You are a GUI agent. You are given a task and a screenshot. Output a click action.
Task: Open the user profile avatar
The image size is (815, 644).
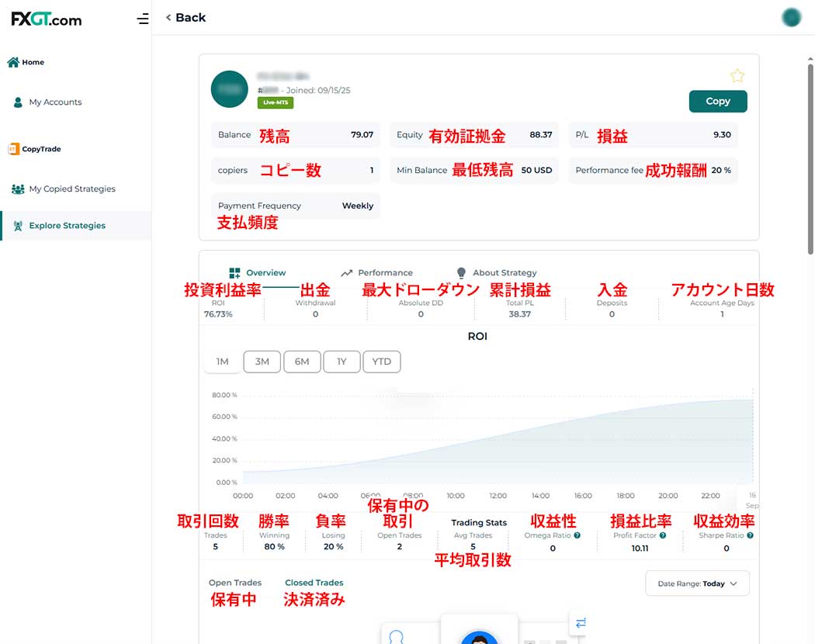(x=791, y=17)
